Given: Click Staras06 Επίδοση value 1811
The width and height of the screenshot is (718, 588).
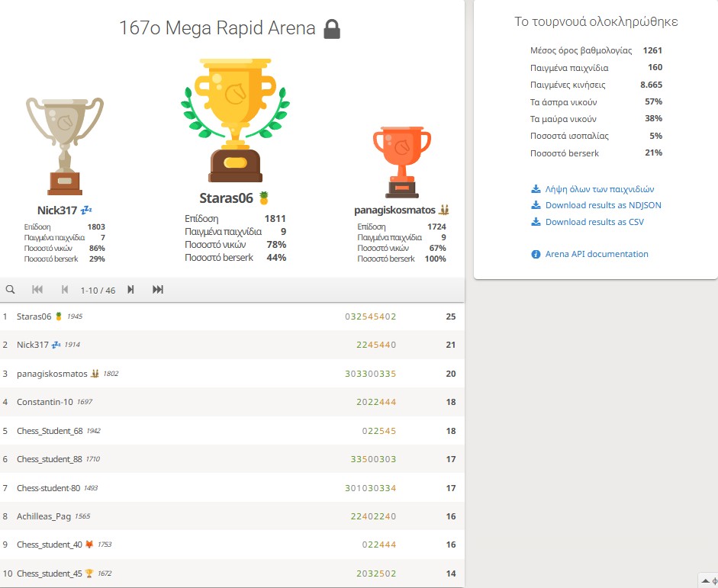Looking at the screenshot, I should pyautogui.click(x=275, y=219).
